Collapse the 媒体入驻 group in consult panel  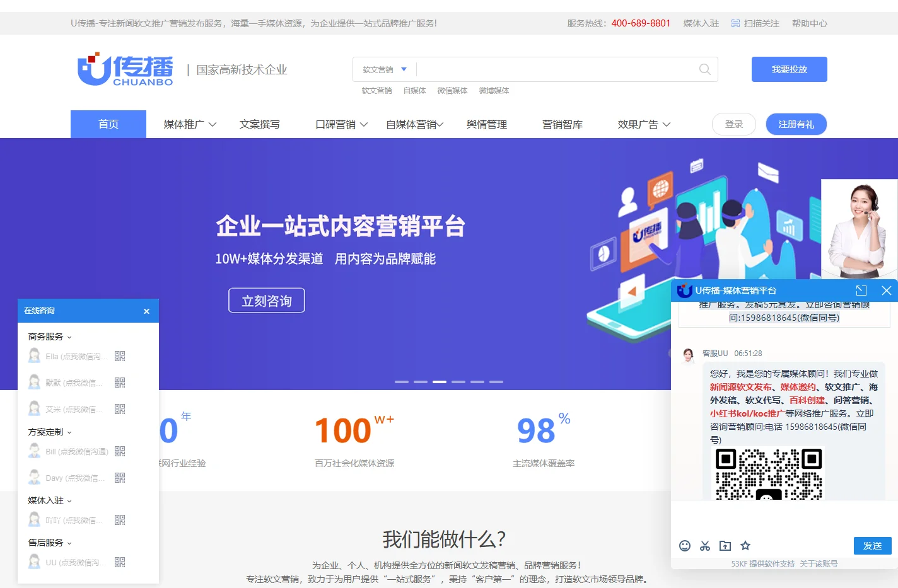point(50,500)
